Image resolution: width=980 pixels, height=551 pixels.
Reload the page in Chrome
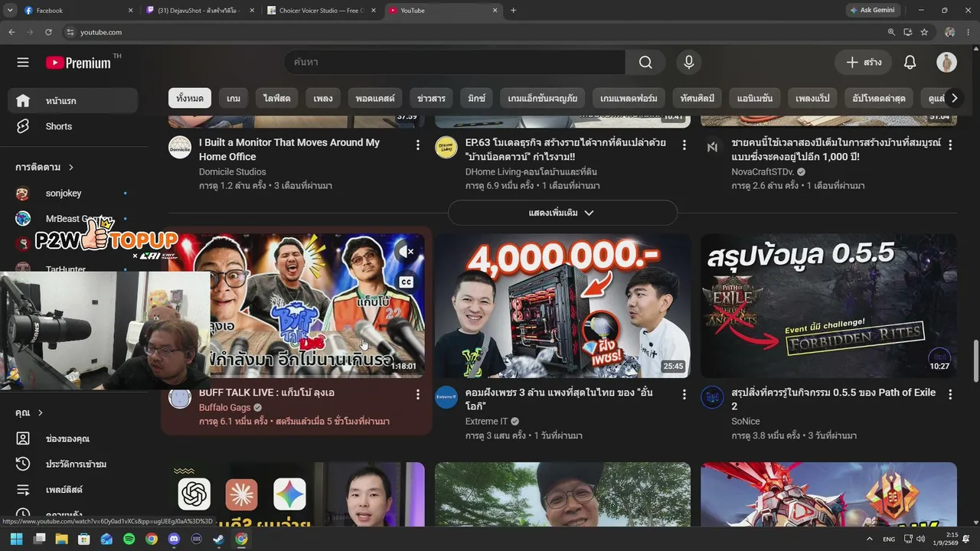(48, 32)
